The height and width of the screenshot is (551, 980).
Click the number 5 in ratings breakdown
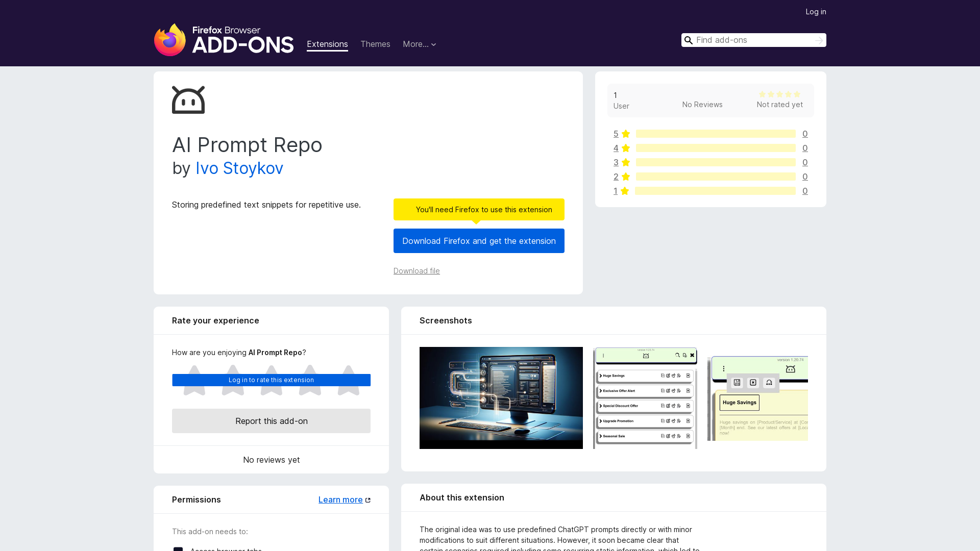click(x=616, y=134)
